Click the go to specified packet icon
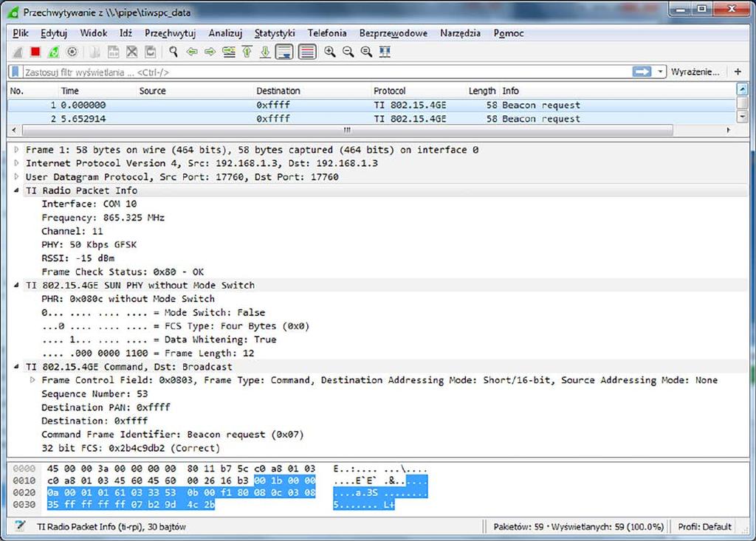 (229, 52)
